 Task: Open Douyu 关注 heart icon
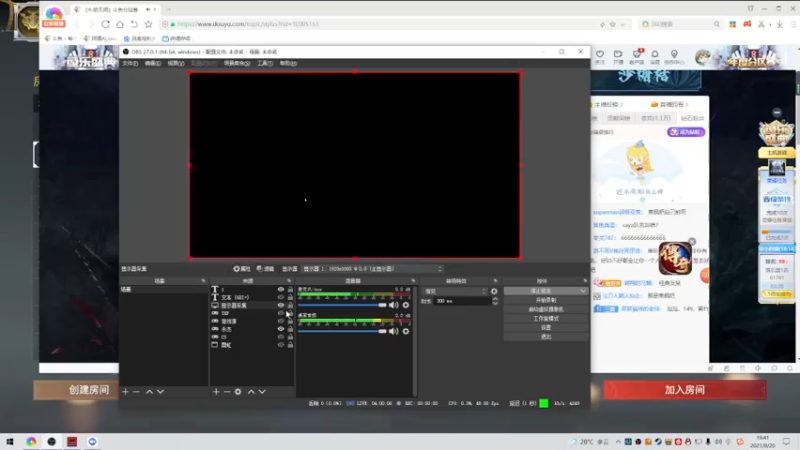point(600,56)
